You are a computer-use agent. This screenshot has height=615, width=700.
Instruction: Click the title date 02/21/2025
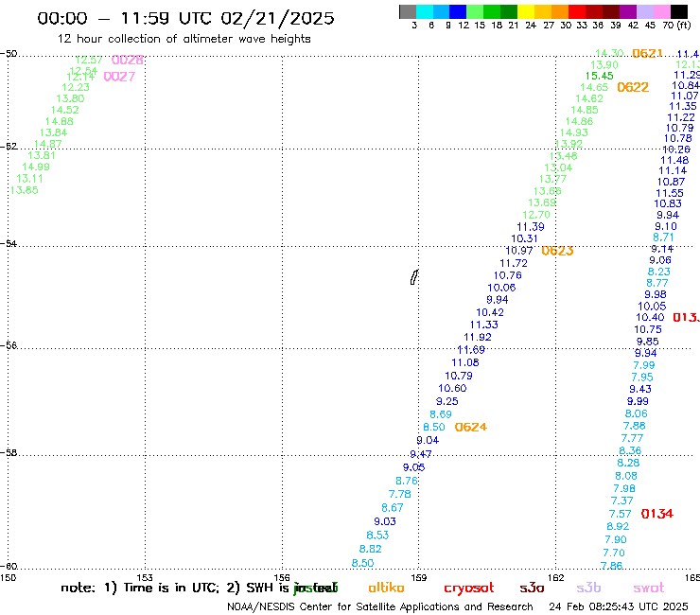277,19
